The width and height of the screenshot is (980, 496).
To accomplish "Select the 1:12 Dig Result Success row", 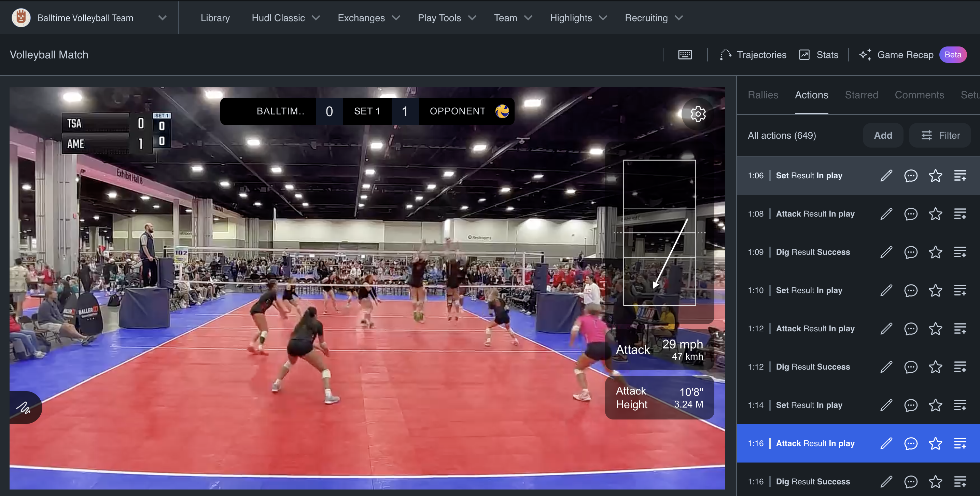I will pos(813,367).
